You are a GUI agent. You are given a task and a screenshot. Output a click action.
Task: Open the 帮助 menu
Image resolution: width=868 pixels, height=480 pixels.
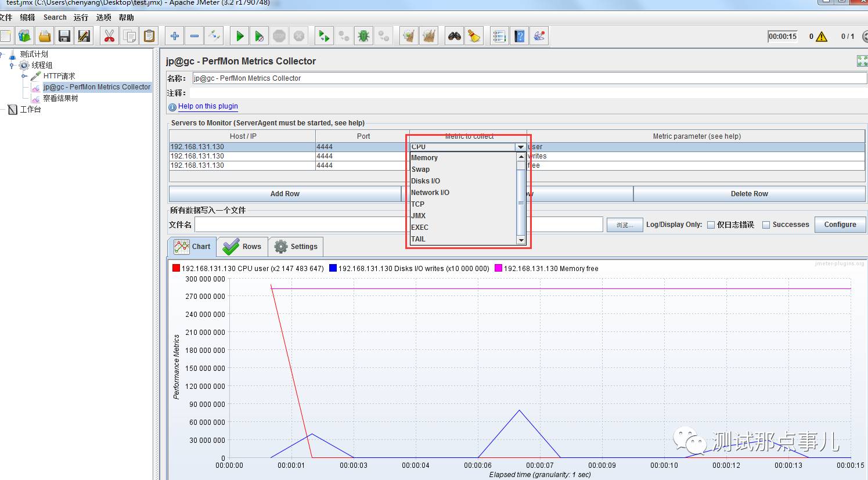coord(126,17)
